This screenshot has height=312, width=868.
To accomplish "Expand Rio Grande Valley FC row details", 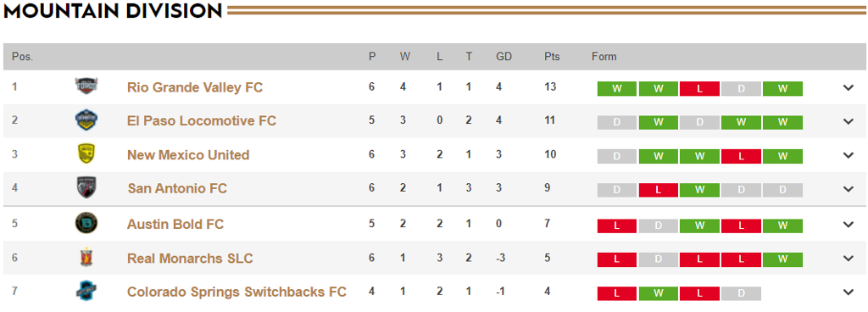I will 848,87.
